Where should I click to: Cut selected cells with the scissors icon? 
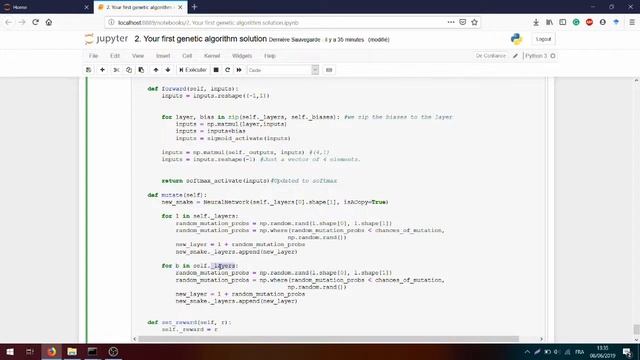coord(116,70)
